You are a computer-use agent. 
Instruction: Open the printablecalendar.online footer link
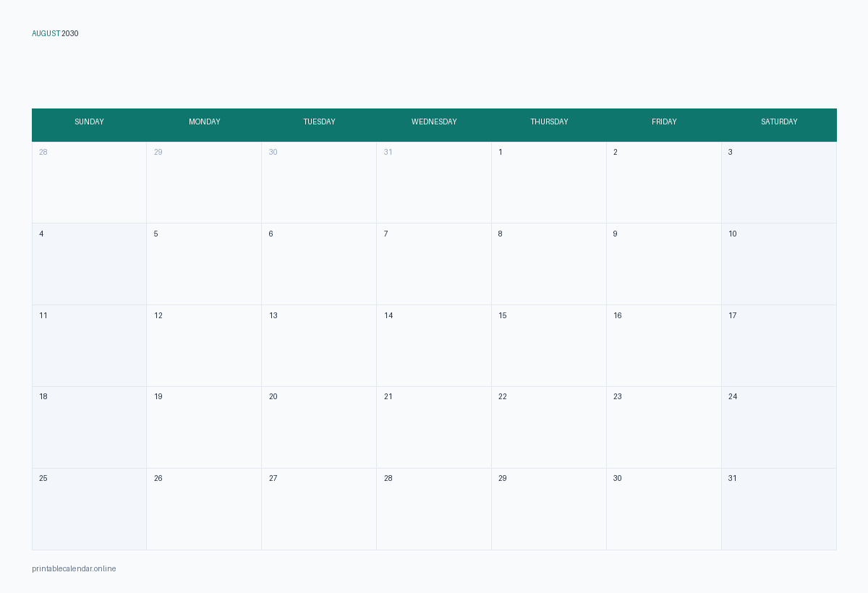pyautogui.click(x=74, y=569)
